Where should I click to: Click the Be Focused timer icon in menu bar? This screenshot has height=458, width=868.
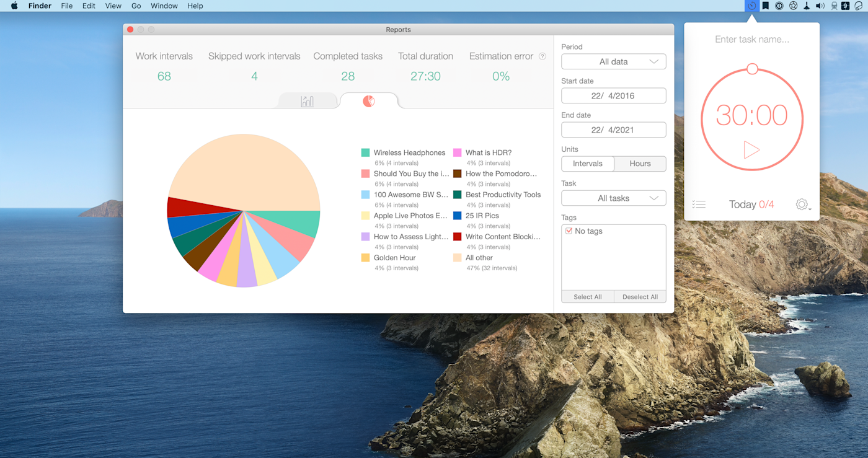(x=751, y=6)
